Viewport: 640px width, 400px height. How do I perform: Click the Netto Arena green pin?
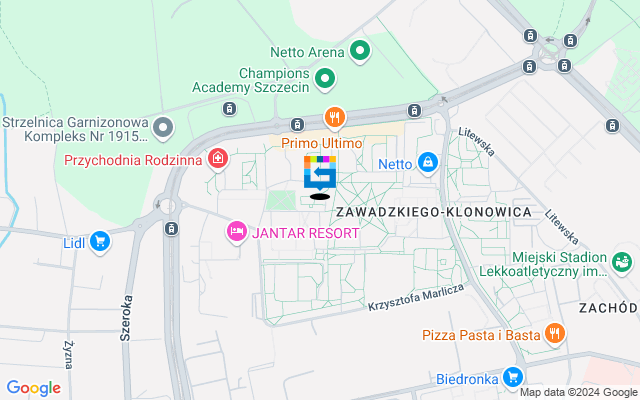pos(360,52)
